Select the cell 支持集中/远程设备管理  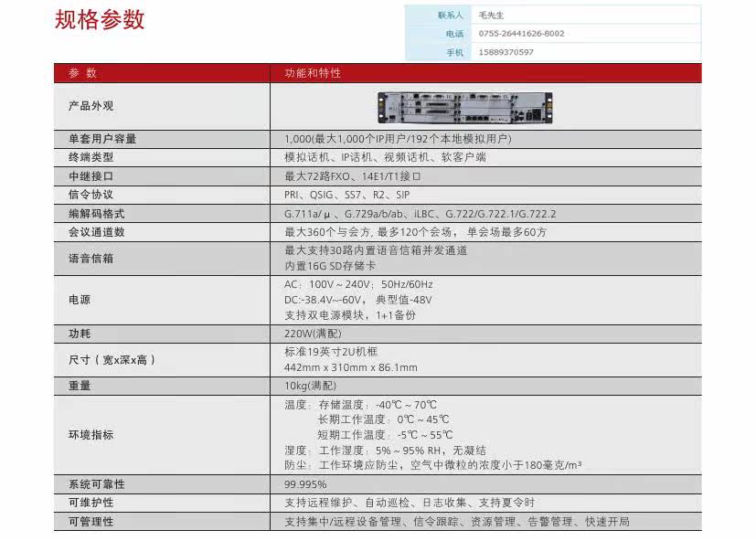pos(457,522)
